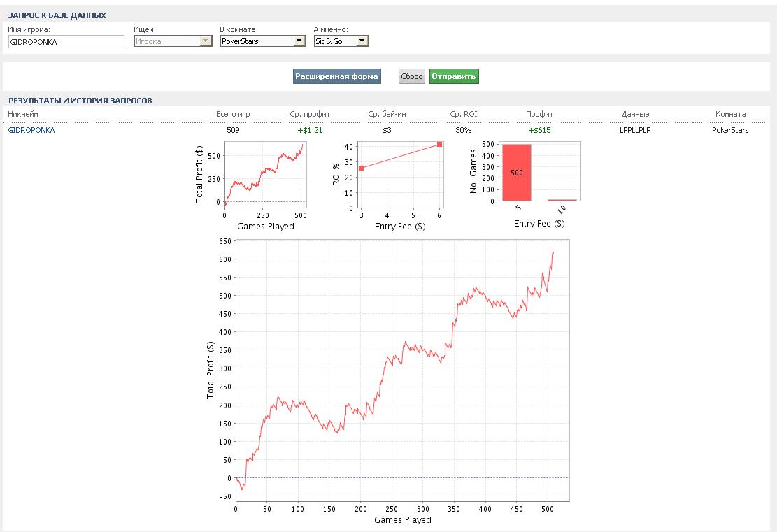Click the Всего игр column header
This screenshot has height=532, width=777.
click(233, 114)
